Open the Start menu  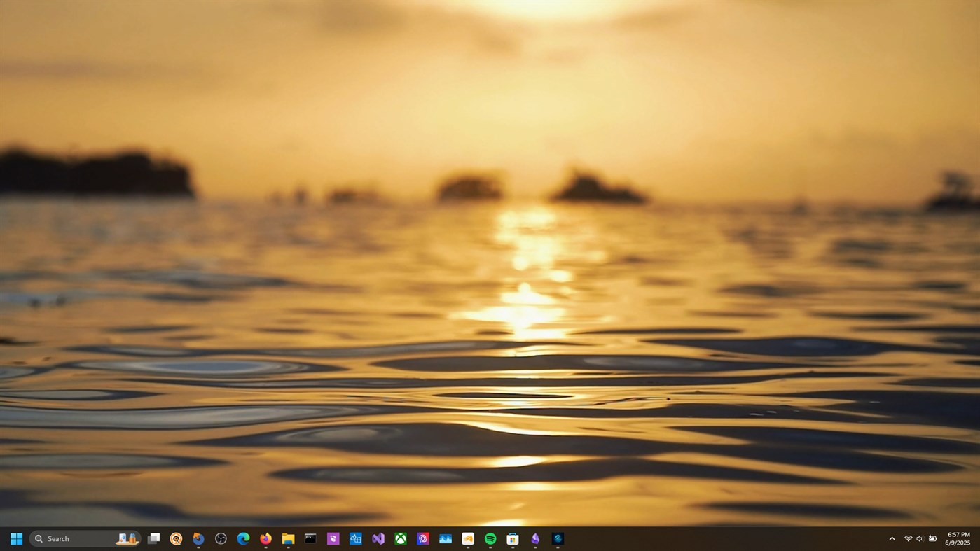tap(15, 538)
